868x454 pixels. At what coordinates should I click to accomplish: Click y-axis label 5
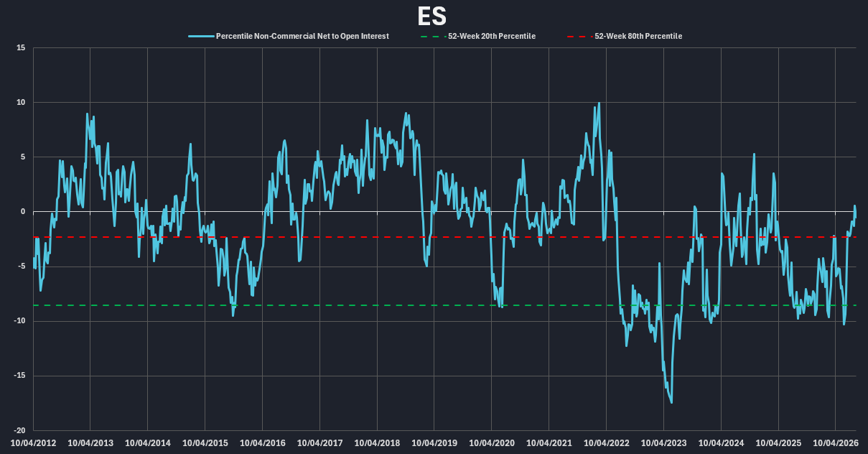(x=23, y=157)
